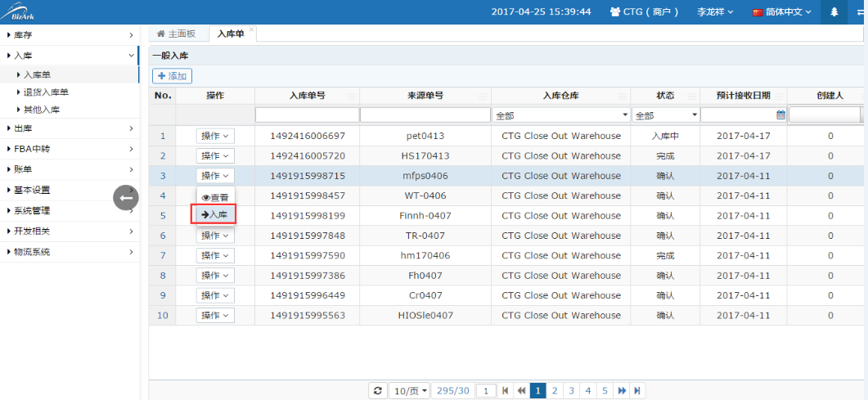This screenshot has height=400, width=868.
Task: Choose 入库 from the open 操作 menu
Action: tap(214, 214)
